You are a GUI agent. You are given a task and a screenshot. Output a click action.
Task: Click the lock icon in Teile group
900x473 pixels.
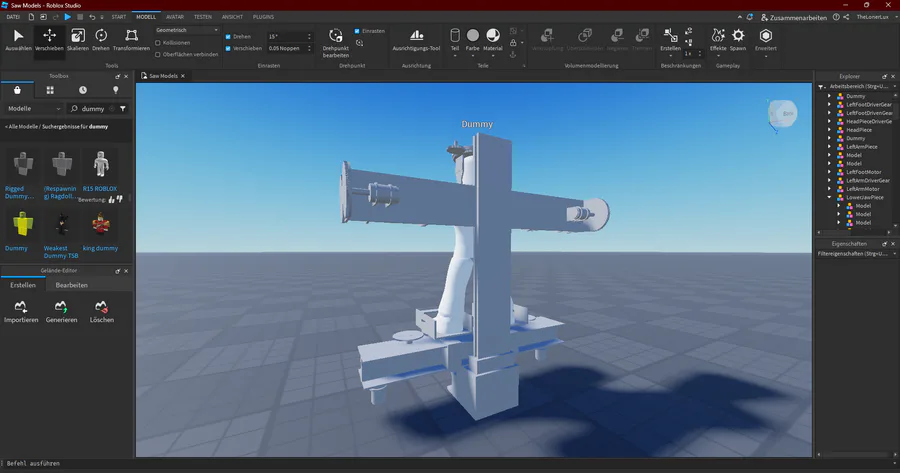513,42
